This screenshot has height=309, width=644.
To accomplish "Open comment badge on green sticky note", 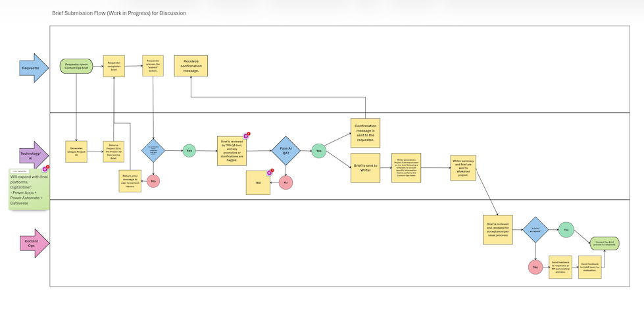I will tap(45, 169).
